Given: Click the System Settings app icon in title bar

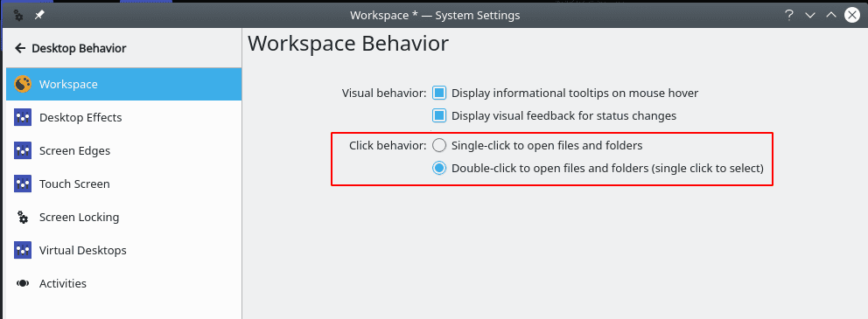Looking at the screenshot, I should [18, 16].
